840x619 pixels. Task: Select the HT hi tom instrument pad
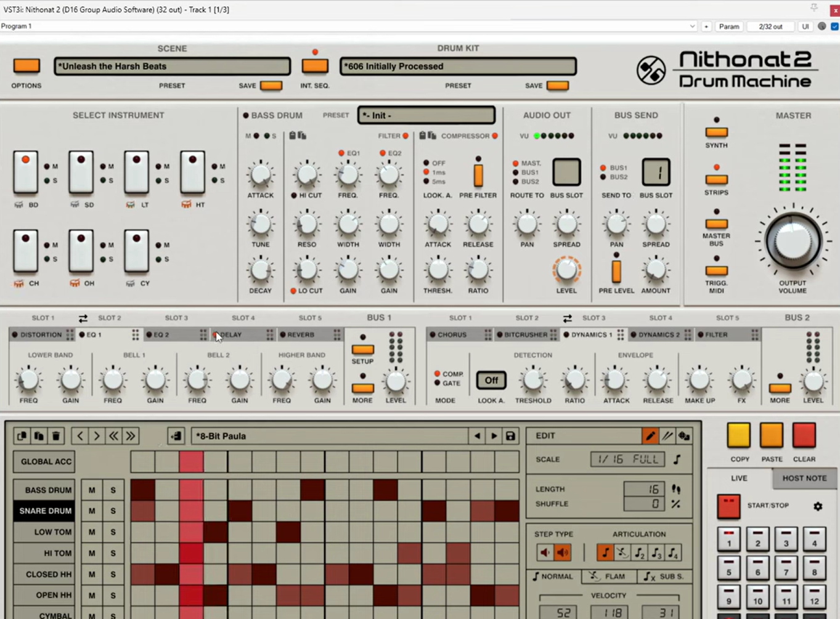(192, 172)
